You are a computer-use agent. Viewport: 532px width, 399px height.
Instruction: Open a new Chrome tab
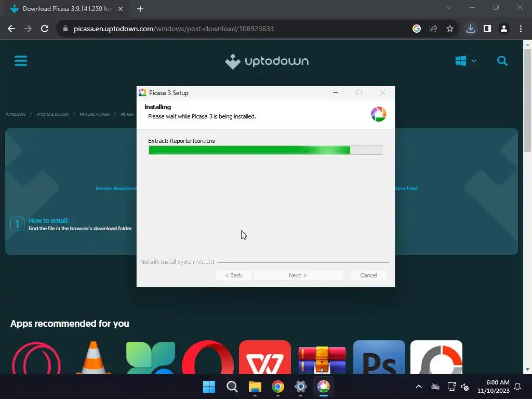[x=140, y=9]
